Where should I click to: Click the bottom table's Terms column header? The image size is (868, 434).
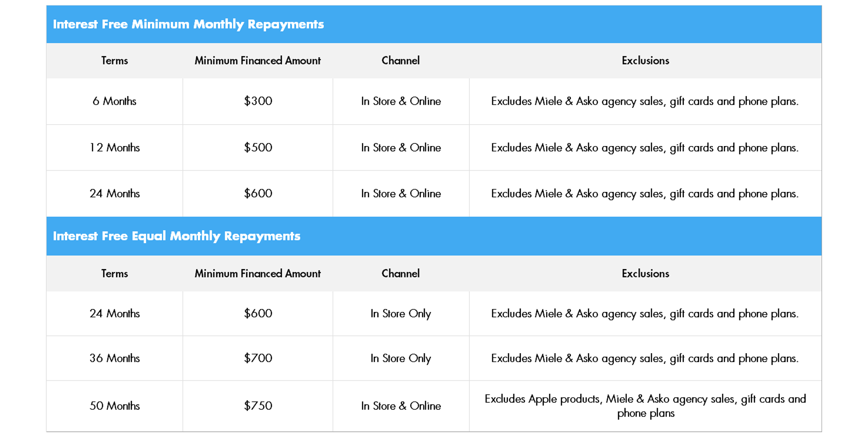pyautogui.click(x=114, y=274)
